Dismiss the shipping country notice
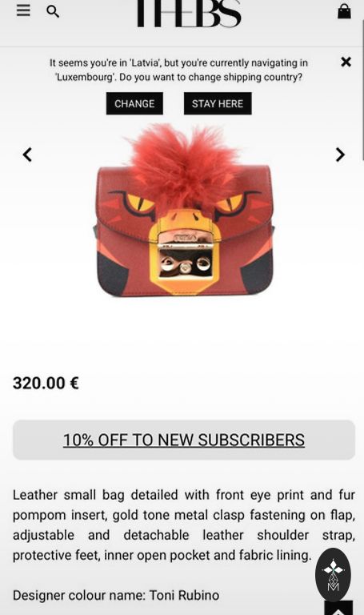 click(346, 62)
